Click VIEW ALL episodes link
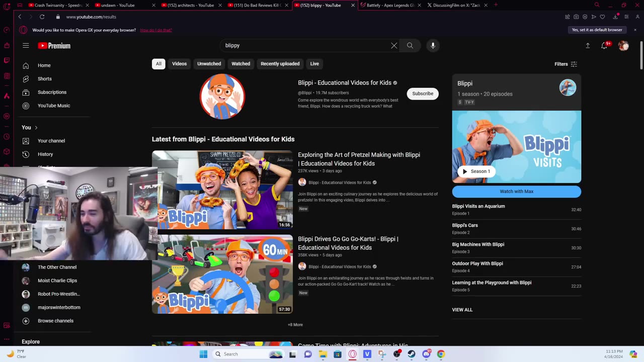 coord(462,310)
